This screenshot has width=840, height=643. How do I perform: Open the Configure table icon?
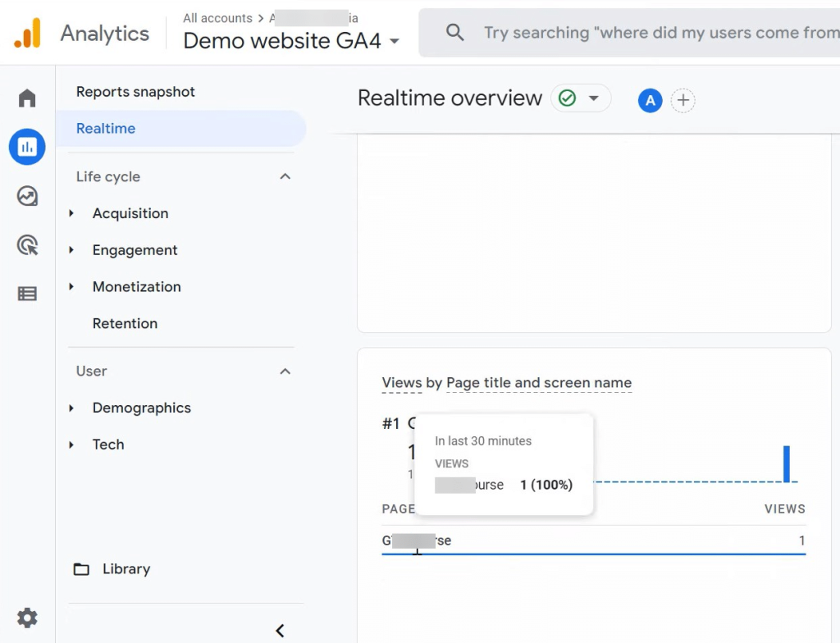27,294
